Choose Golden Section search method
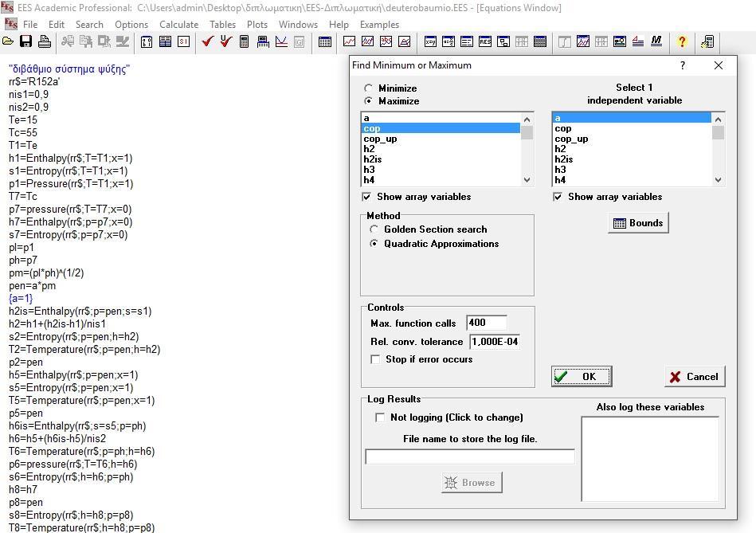Screen dimensions: 756x533 pyautogui.click(x=374, y=229)
